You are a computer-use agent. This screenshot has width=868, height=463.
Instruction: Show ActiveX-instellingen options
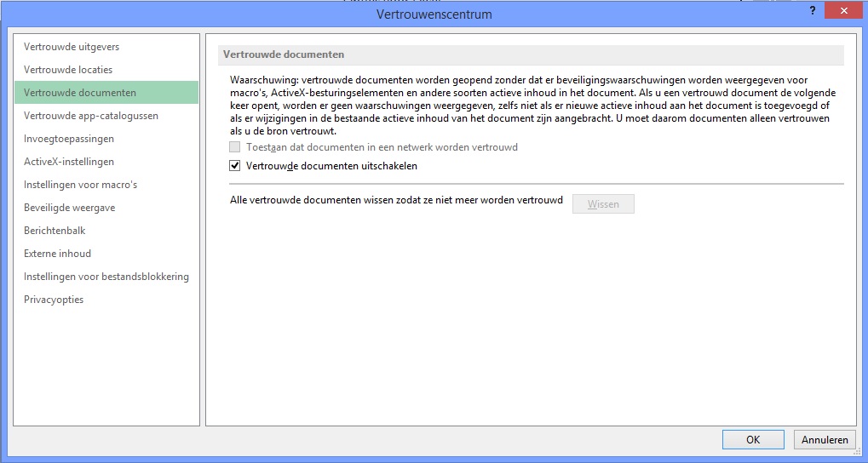tap(69, 162)
